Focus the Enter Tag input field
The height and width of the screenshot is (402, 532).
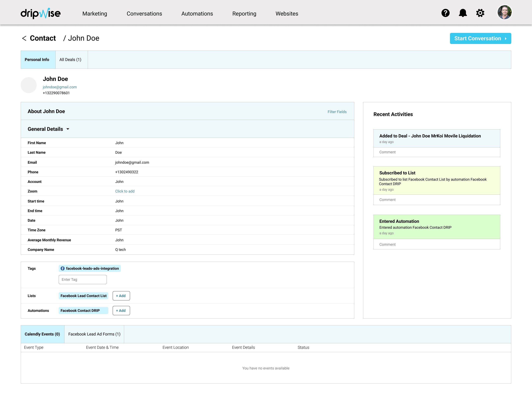point(83,280)
